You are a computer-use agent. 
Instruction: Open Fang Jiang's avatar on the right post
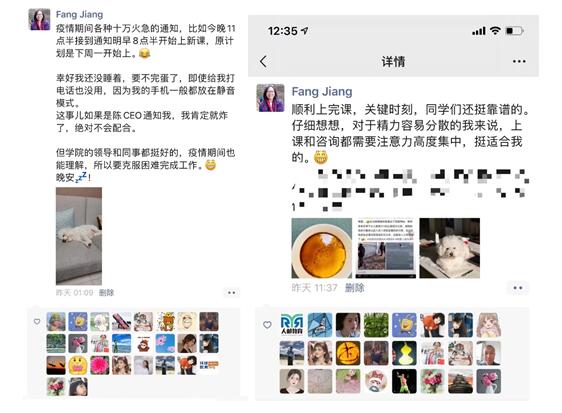[270, 98]
